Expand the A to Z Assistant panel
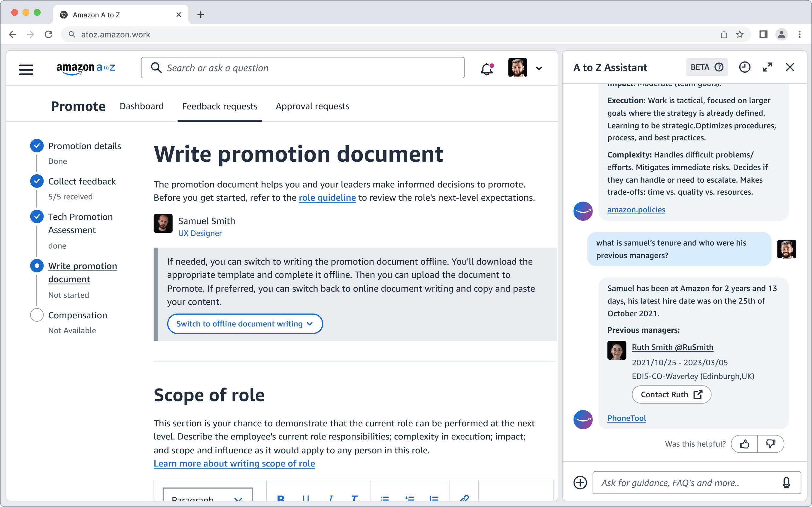Image resolution: width=812 pixels, height=507 pixels. 767,67
